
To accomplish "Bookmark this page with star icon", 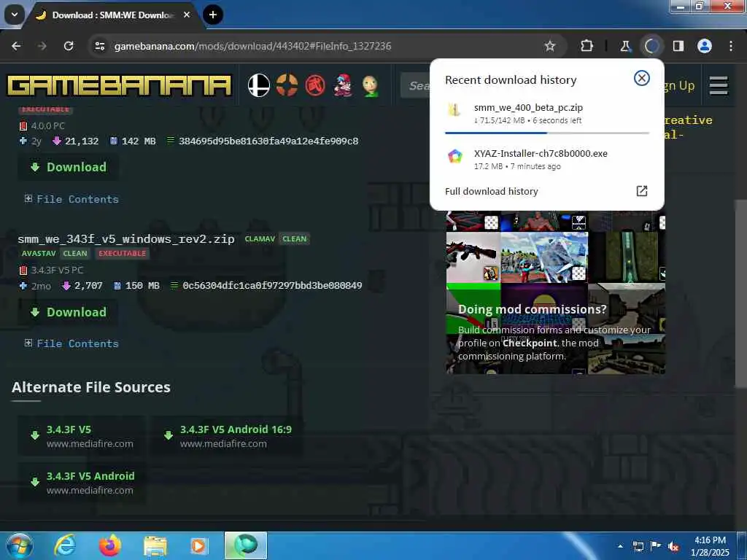I will click(550, 46).
